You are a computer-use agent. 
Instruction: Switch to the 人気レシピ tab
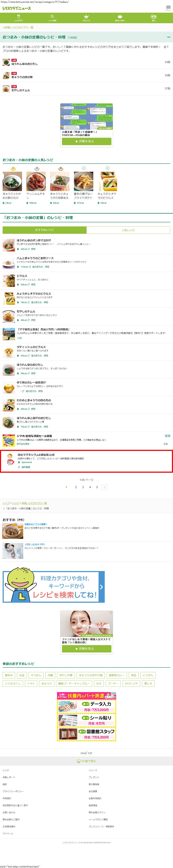[128, 230]
